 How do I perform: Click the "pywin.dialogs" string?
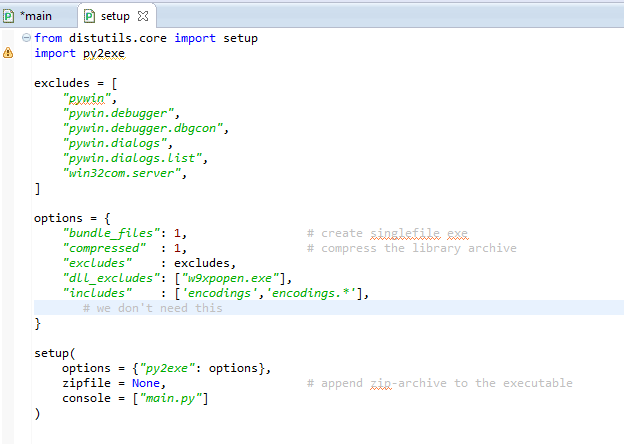coord(115,143)
